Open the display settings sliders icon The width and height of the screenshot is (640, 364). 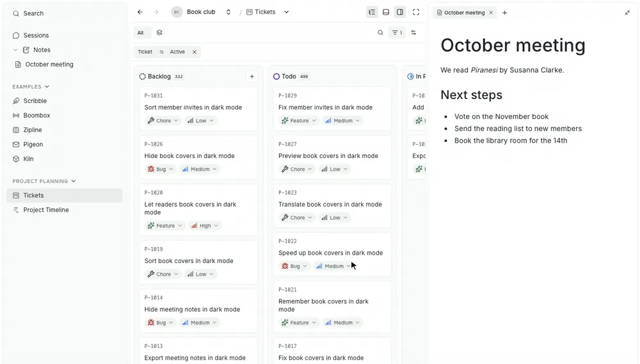click(413, 33)
